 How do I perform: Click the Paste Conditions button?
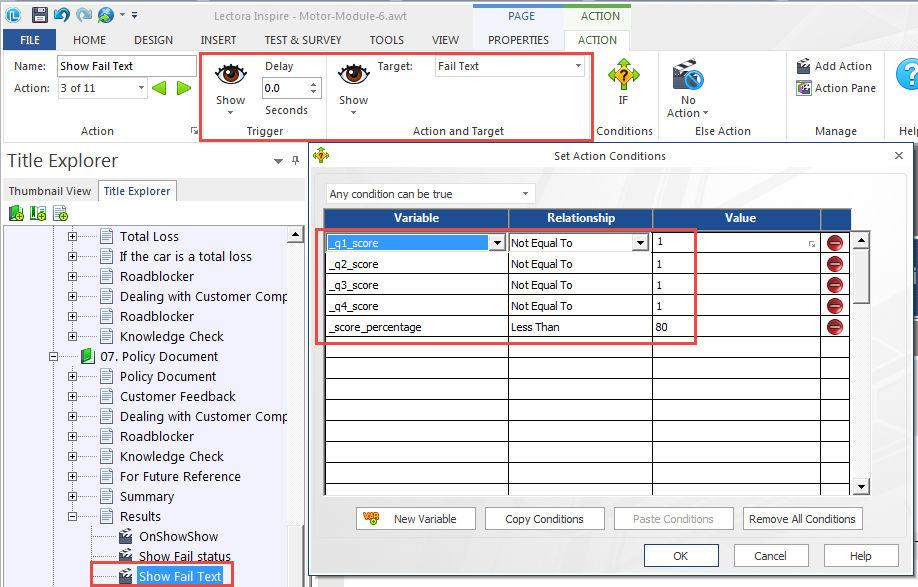click(x=673, y=519)
